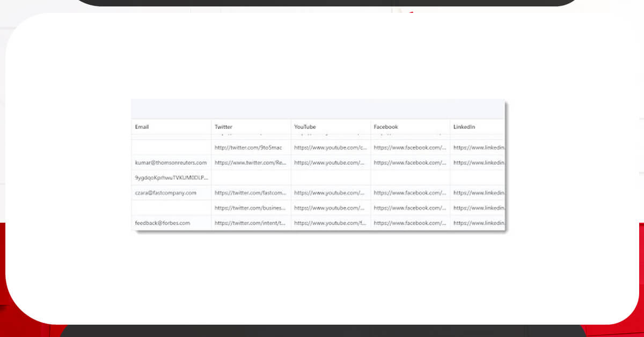Open the https://www.twitter.com/Re... link
This screenshot has width=644, height=337.
pyautogui.click(x=251, y=162)
